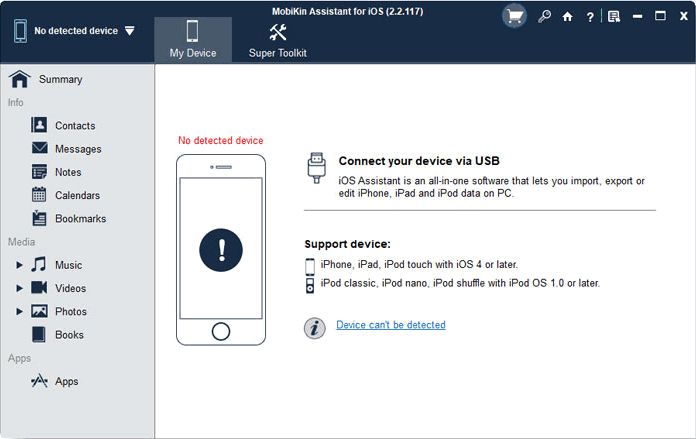This screenshot has height=439, width=696.
Task: Click the Books icon
Action: (x=39, y=335)
